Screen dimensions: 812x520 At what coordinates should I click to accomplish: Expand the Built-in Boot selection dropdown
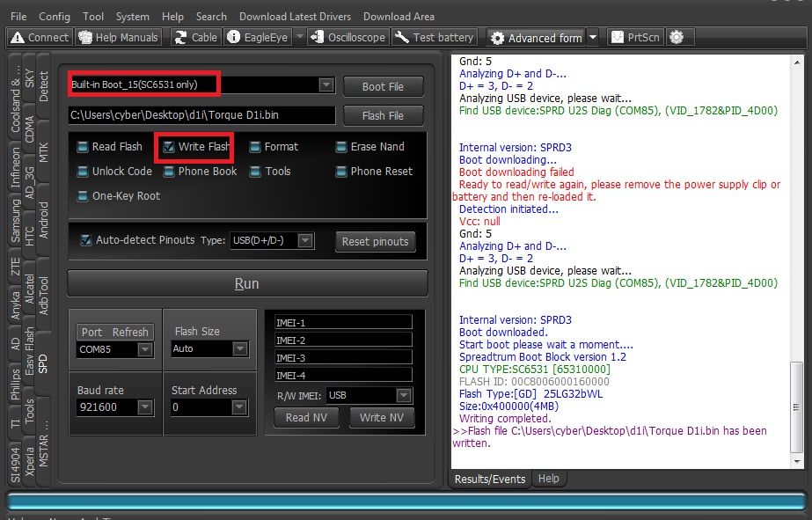pyautogui.click(x=326, y=85)
